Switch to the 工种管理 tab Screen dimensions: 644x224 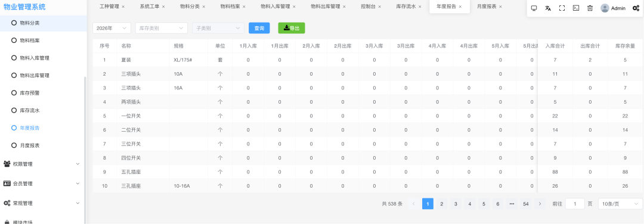point(109,7)
